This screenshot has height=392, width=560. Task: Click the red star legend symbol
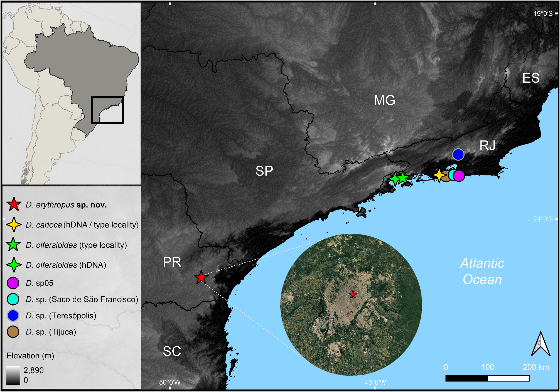click(x=14, y=204)
